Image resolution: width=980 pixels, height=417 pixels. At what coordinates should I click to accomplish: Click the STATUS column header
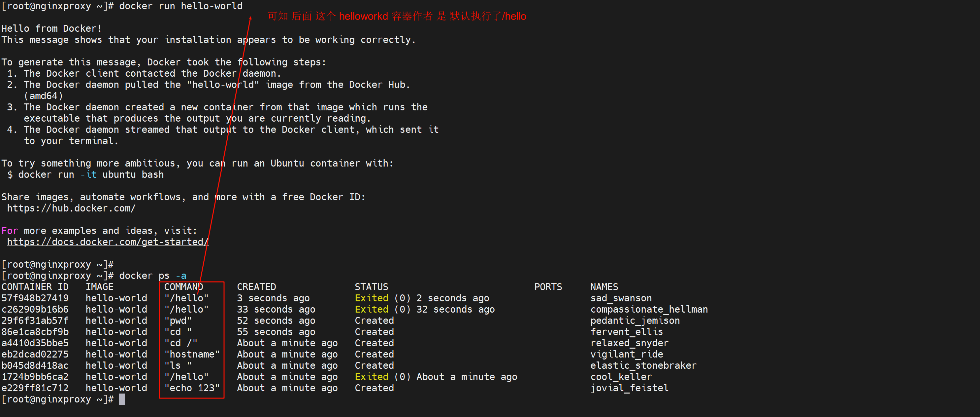coord(371,287)
